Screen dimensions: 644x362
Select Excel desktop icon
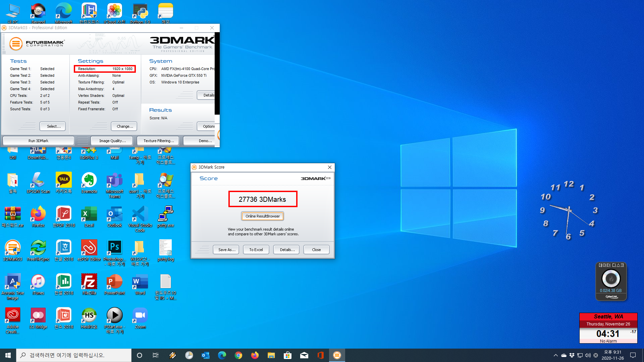pyautogui.click(x=89, y=217)
